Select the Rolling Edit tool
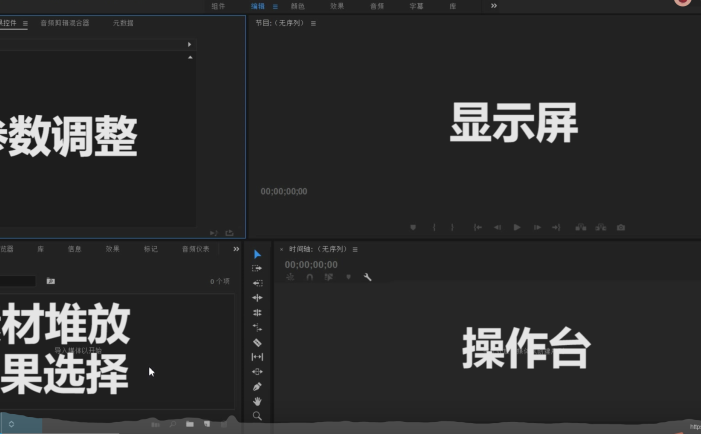Viewport: 701px width, 434px height. click(x=257, y=313)
